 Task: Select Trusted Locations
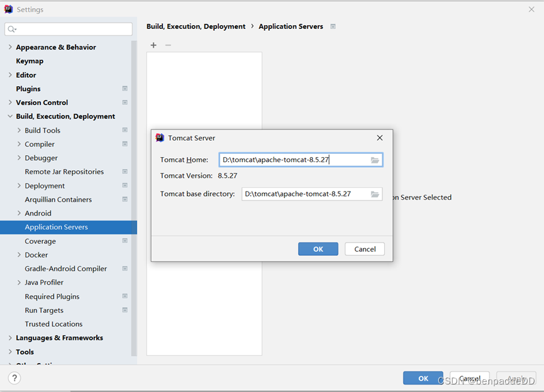(x=54, y=324)
